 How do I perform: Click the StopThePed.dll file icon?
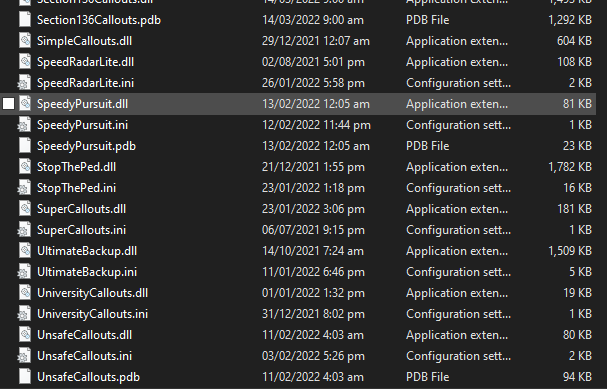click(x=25, y=167)
